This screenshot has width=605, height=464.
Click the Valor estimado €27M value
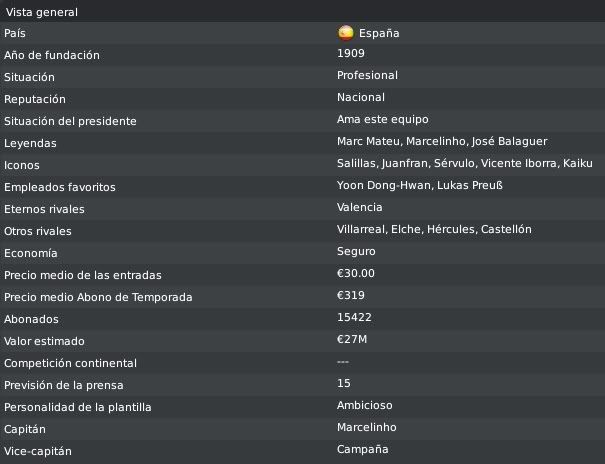[352, 339]
